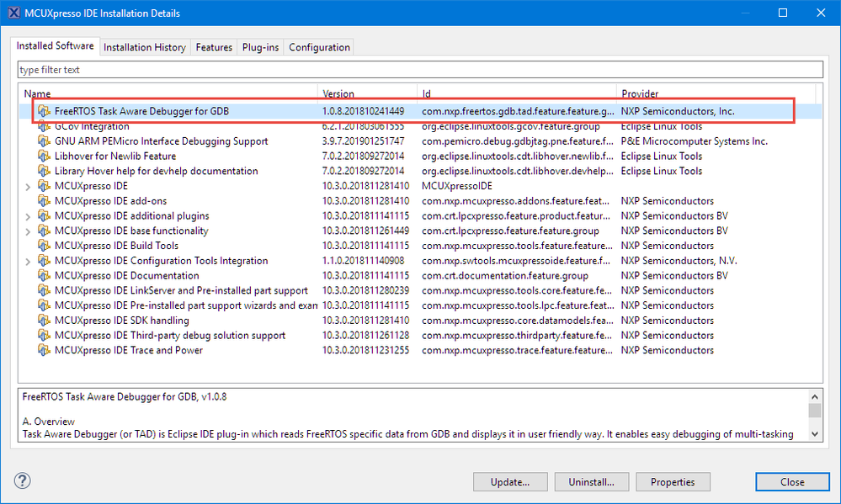Image resolution: width=841 pixels, height=504 pixels.
Task: Open the Configuration tab
Action: [x=319, y=47]
